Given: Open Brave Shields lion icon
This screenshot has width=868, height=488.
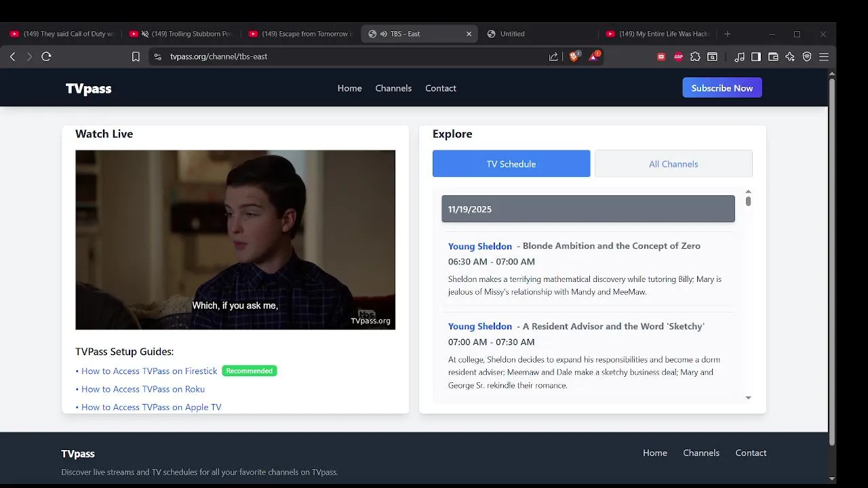Looking at the screenshot, I should [x=574, y=57].
